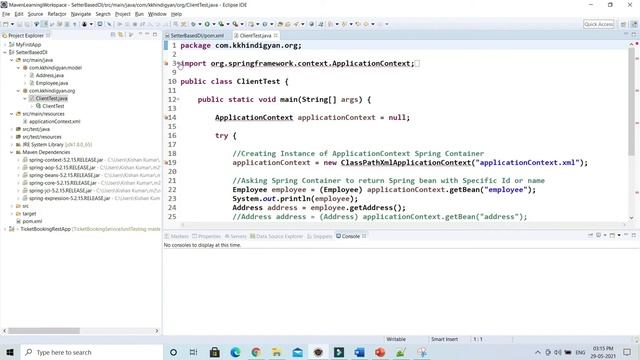Click the New file toolbar icon

click(x=6, y=24)
